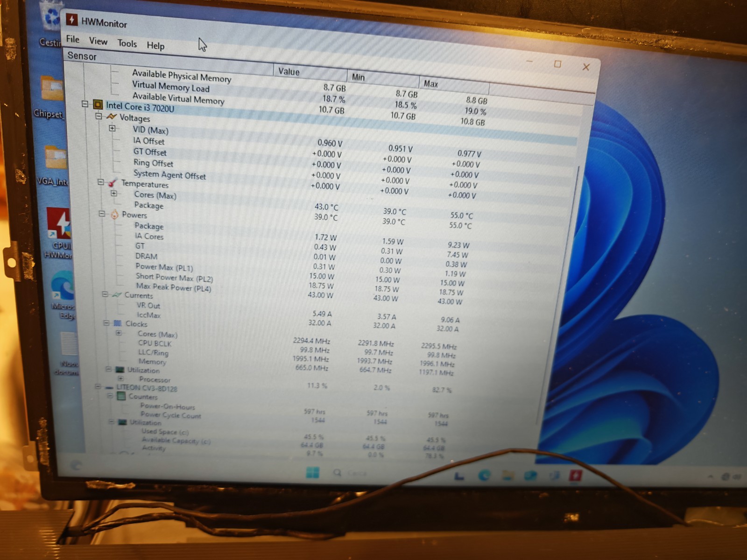
Task: Open the Recycle Bin desktop icon
Action: 52,23
